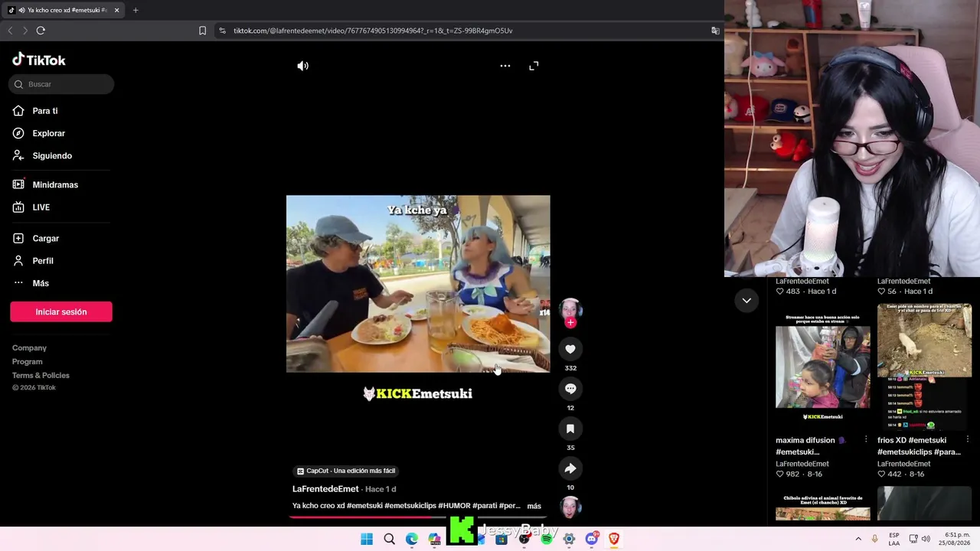
Task: Click the Buscar search field
Action: click(61, 84)
